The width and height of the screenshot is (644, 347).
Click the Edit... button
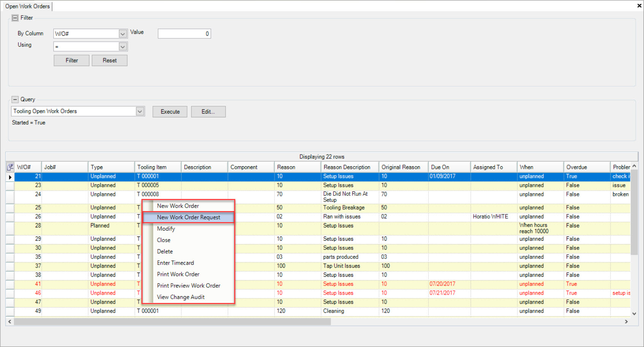pyautogui.click(x=208, y=112)
